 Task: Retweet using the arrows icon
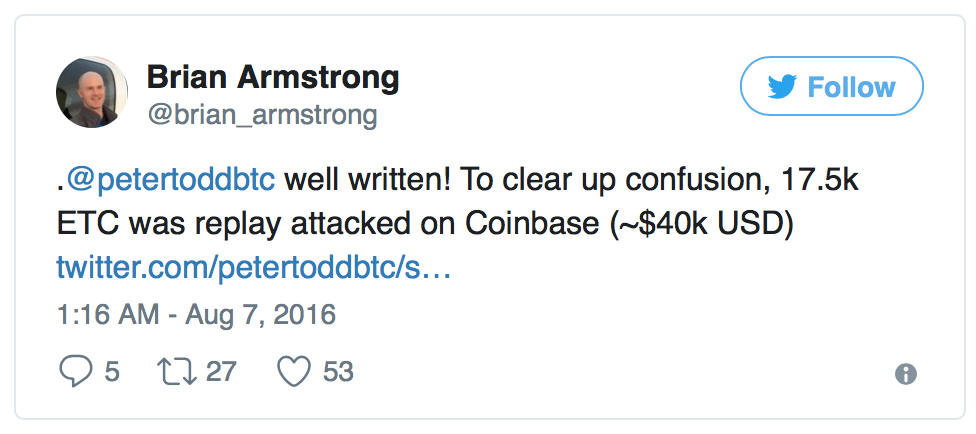tap(177, 372)
